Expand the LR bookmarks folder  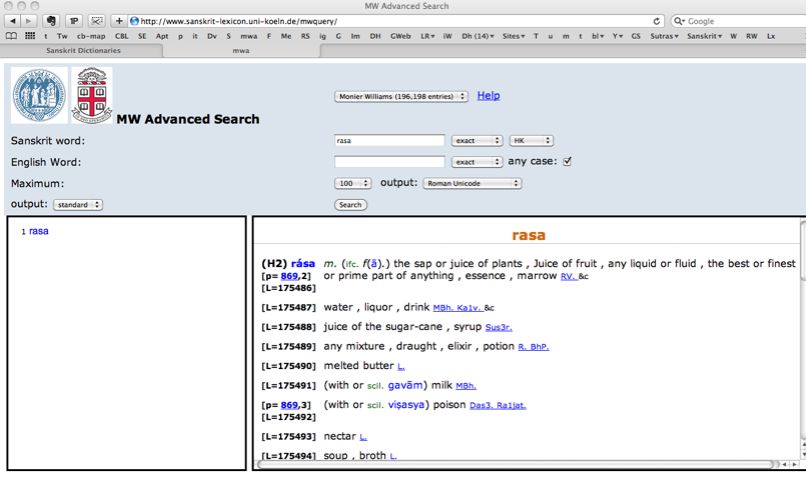click(x=428, y=36)
